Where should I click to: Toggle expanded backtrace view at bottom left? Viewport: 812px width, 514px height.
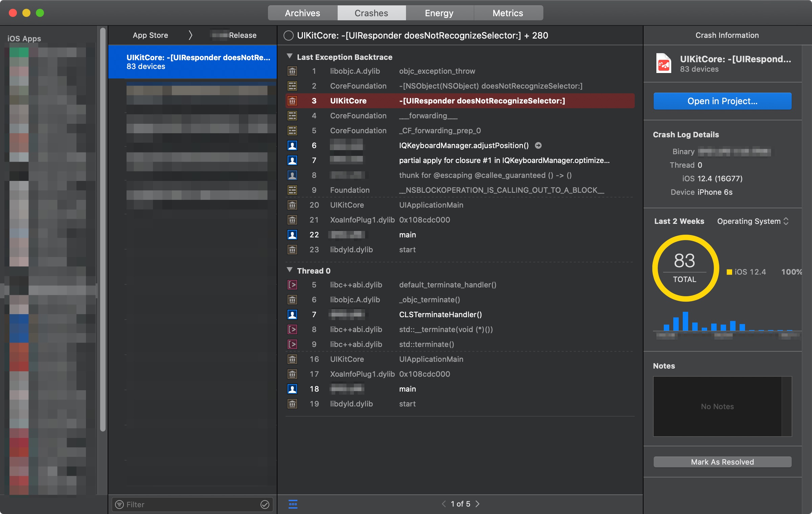(x=293, y=504)
